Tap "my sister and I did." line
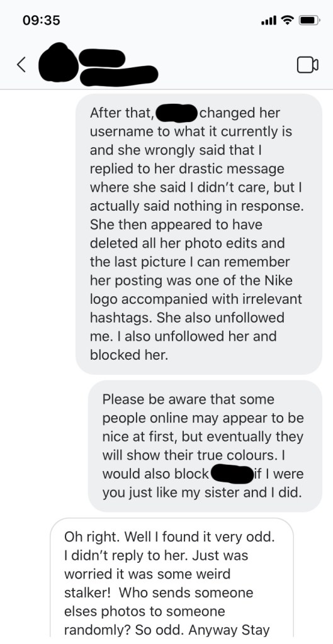Image resolution: width=333 pixels, height=644 pixels. [x=233, y=492]
